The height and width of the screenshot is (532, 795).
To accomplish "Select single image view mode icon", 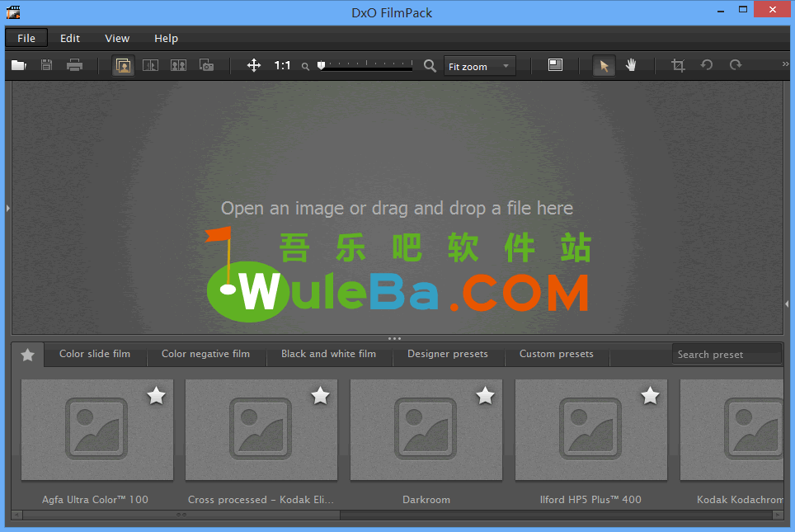I will (123, 65).
